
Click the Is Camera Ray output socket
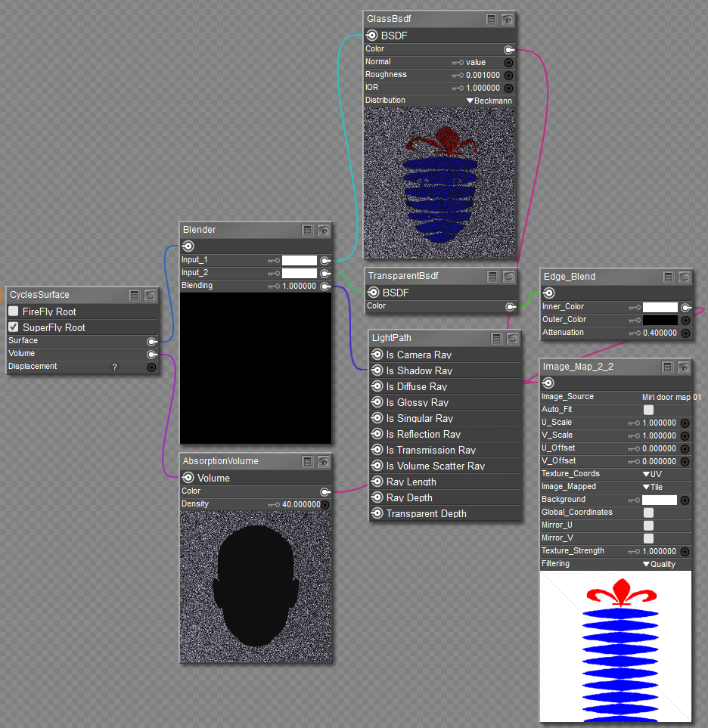377,355
